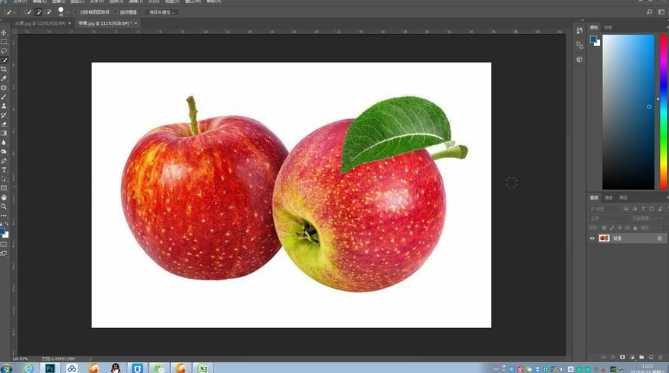Image resolution: width=669 pixels, height=373 pixels.
Task: Select the Rectangular Marquee tool
Action: click(x=4, y=42)
